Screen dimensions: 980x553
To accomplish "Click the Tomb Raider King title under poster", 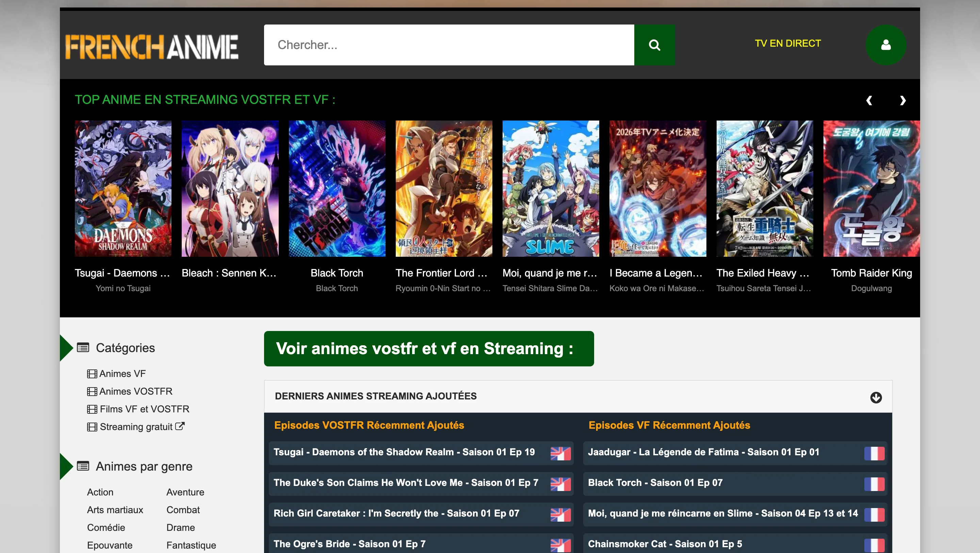I will [x=871, y=273].
